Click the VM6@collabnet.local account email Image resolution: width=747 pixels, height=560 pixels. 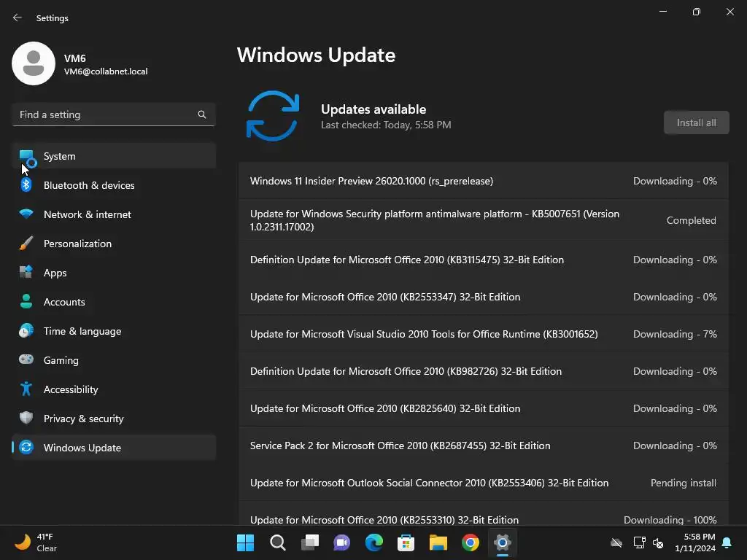[106, 71]
